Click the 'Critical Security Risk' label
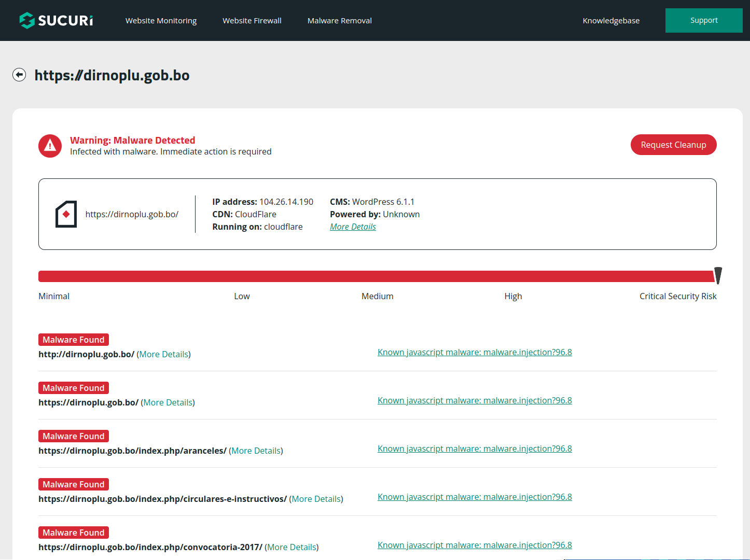Image resolution: width=750 pixels, height=560 pixels. click(x=678, y=296)
